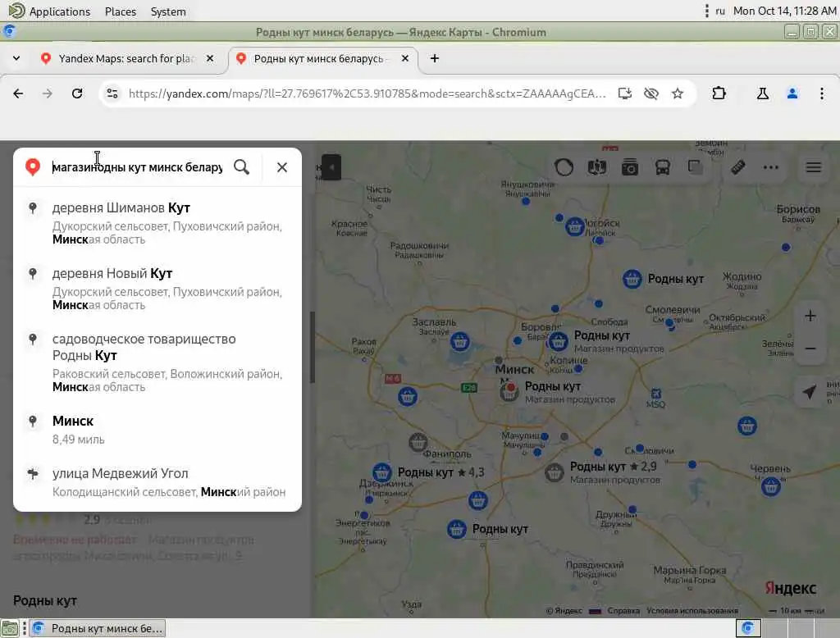Open the Справка link on map
Image resolution: width=840 pixels, height=638 pixels.
coord(623,611)
